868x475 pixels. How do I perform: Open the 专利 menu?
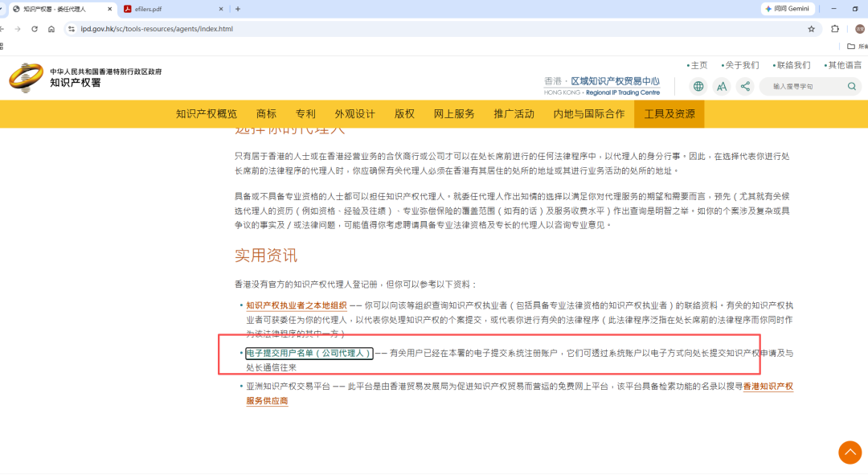click(x=305, y=114)
